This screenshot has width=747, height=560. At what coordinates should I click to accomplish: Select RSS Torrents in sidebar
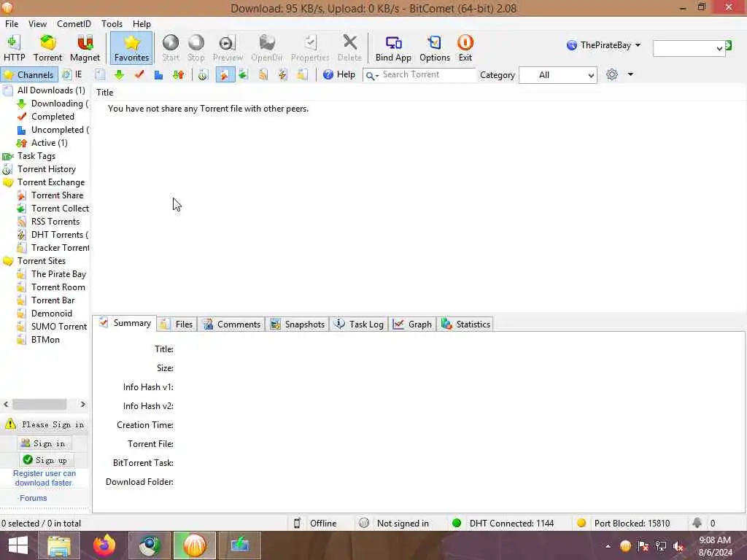pyautogui.click(x=55, y=222)
